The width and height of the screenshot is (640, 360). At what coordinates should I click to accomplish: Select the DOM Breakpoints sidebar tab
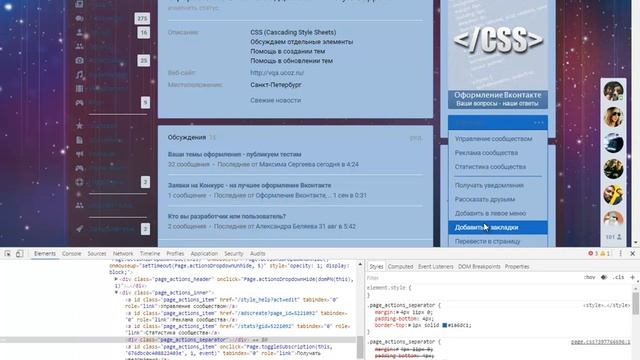click(479, 267)
